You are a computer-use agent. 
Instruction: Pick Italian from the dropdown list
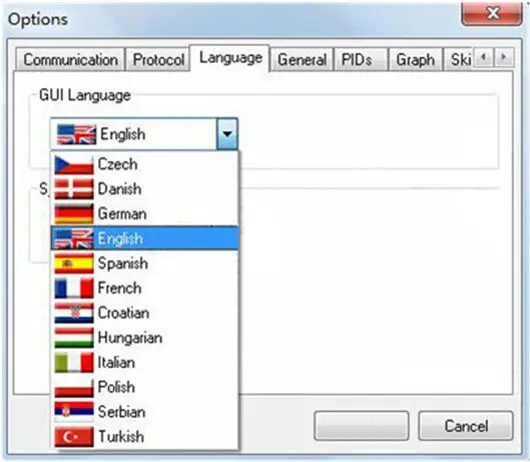tap(145, 363)
